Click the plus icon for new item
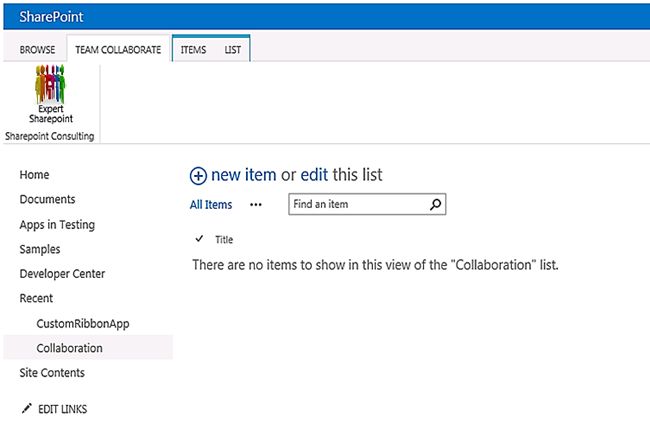The width and height of the screenshot is (650, 431). pos(198,175)
